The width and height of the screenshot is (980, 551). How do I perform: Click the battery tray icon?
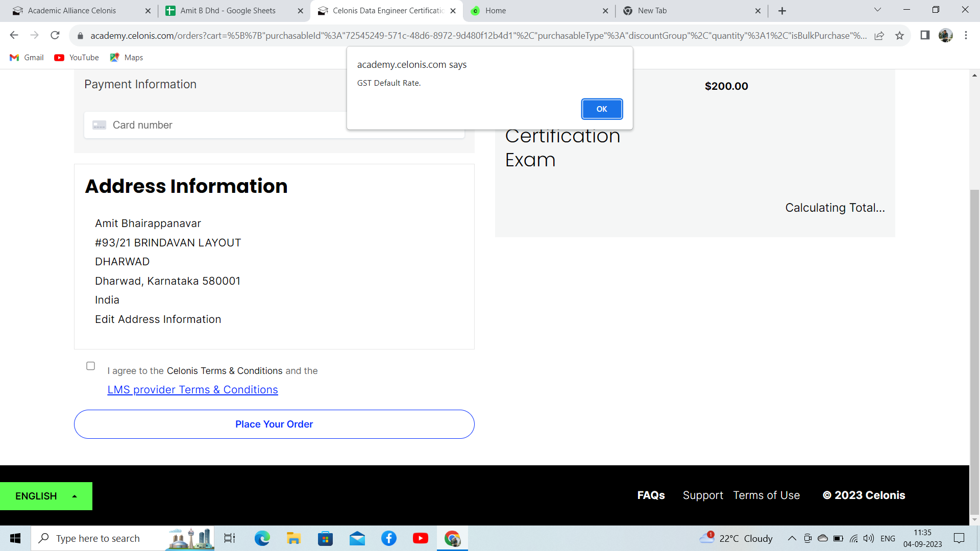838,538
